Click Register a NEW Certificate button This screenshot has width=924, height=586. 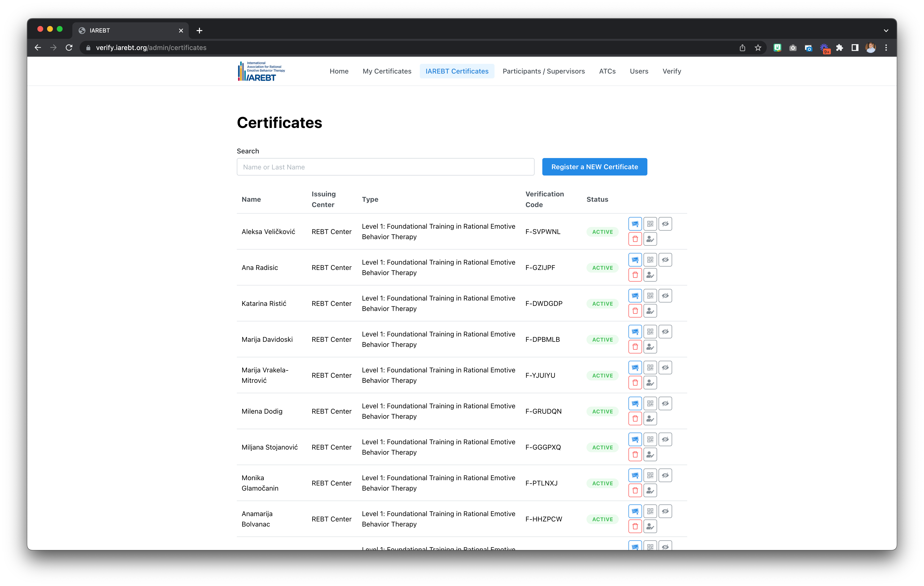pos(594,167)
